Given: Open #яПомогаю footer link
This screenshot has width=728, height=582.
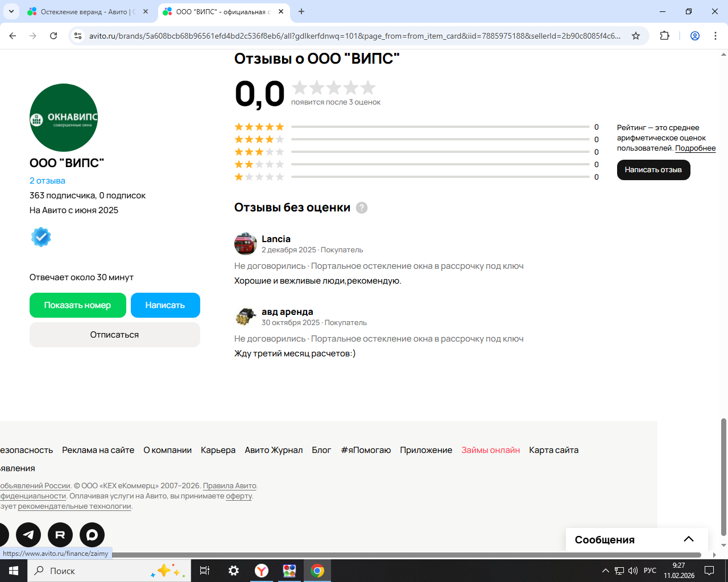Looking at the screenshot, I should (x=366, y=450).
